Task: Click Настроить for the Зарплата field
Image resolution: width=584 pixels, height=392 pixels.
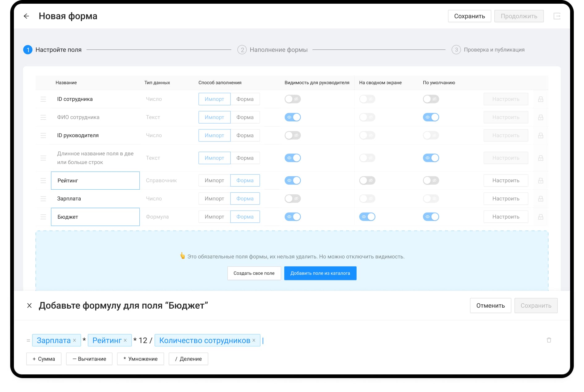Action: point(506,199)
